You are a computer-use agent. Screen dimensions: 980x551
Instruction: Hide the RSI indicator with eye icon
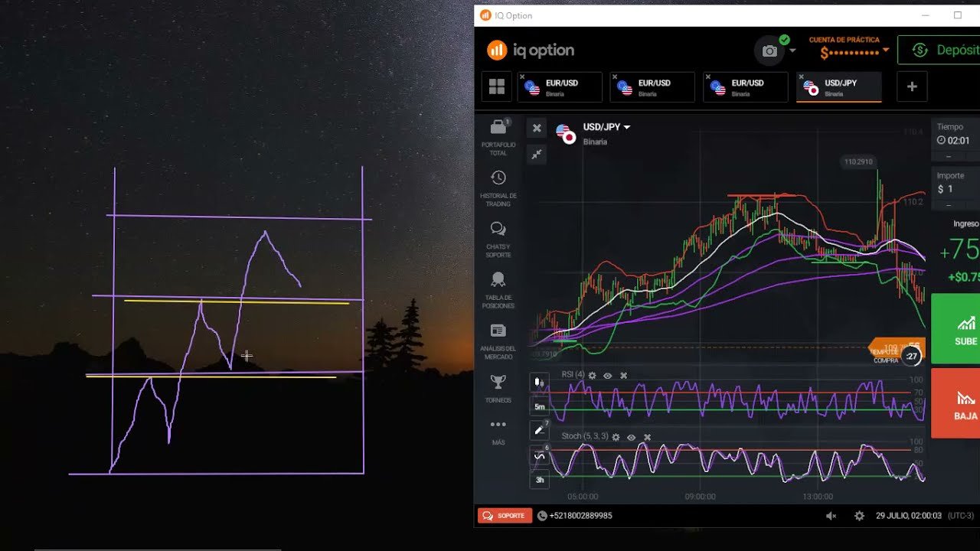(607, 376)
